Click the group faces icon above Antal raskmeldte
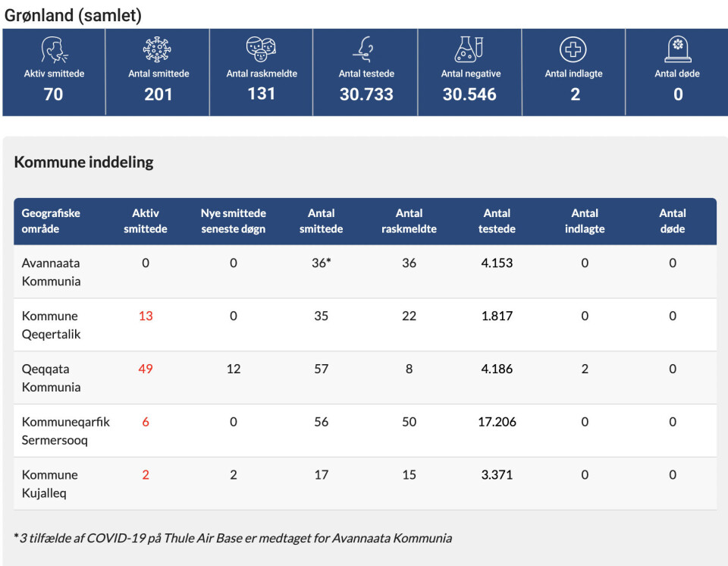 tap(261, 49)
